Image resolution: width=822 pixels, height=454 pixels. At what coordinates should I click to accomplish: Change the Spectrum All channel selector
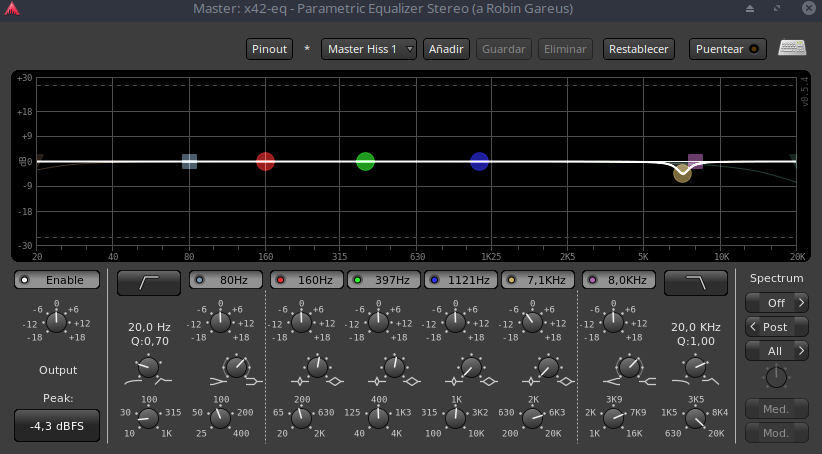pyautogui.click(x=776, y=351)
